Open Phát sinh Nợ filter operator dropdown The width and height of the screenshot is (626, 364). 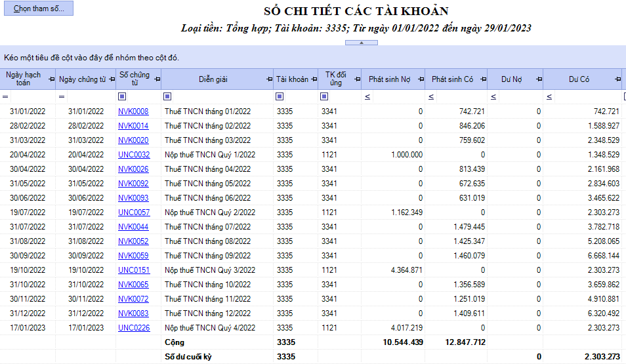[367, 97]
